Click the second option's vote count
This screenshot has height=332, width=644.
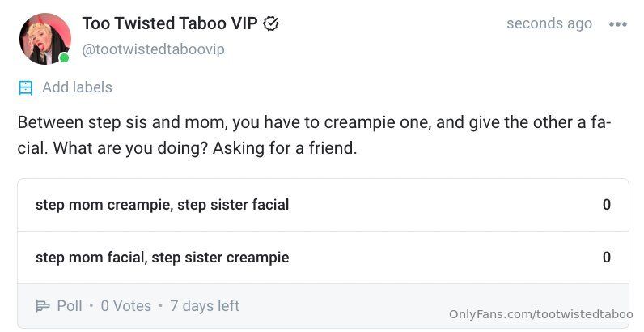tap(606, 258)
